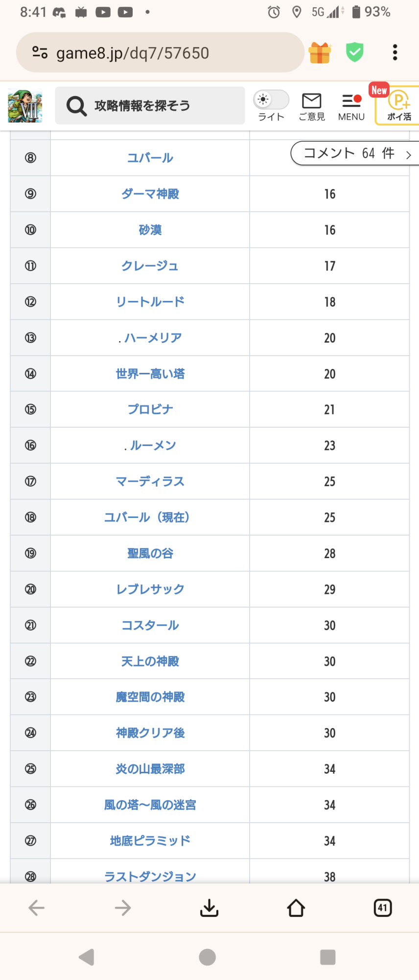
Task: Tap the browser forward arrow
Action: 123,908
